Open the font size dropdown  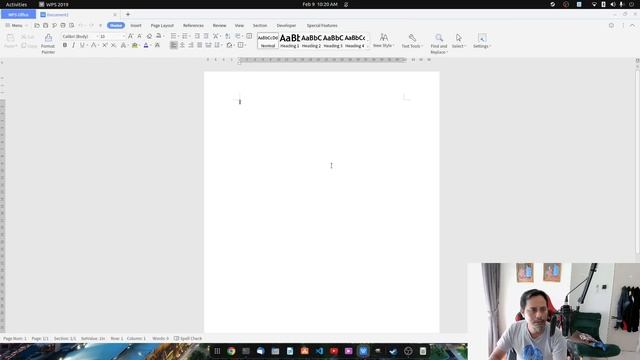click(123, 36)
